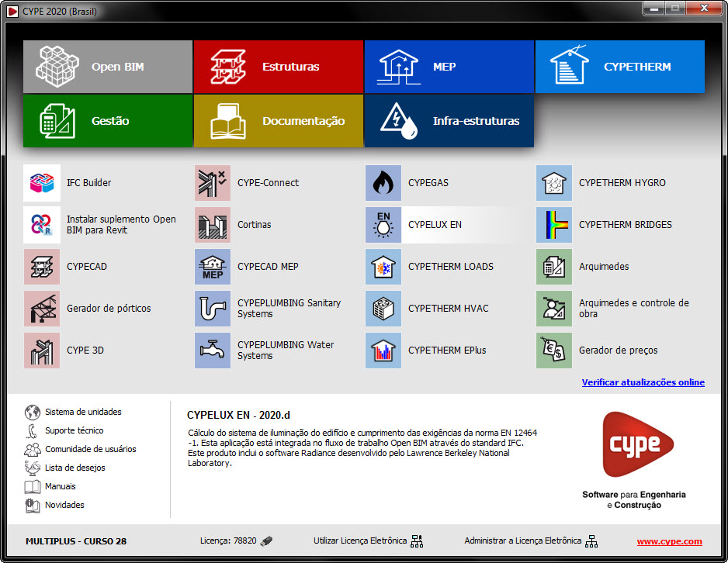Click the Verificar atualizações online link
The image size is (728, 563).
point(643,382)
